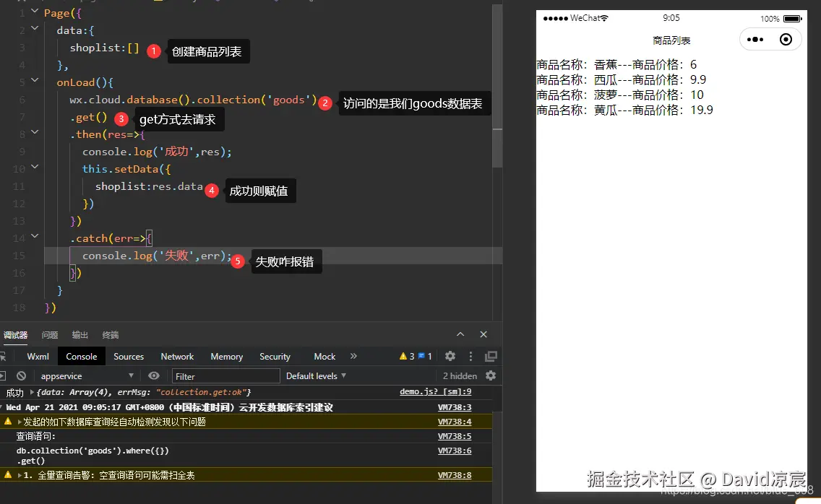Clear the console output
This screenshot has width=821, height=504.
point(22,375)
